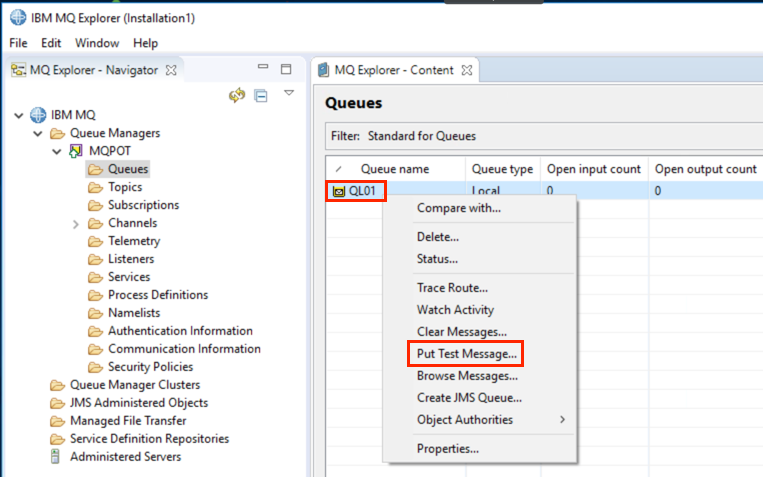
Task: Click the Subscriptions folder icon
Action: [95, 205]
